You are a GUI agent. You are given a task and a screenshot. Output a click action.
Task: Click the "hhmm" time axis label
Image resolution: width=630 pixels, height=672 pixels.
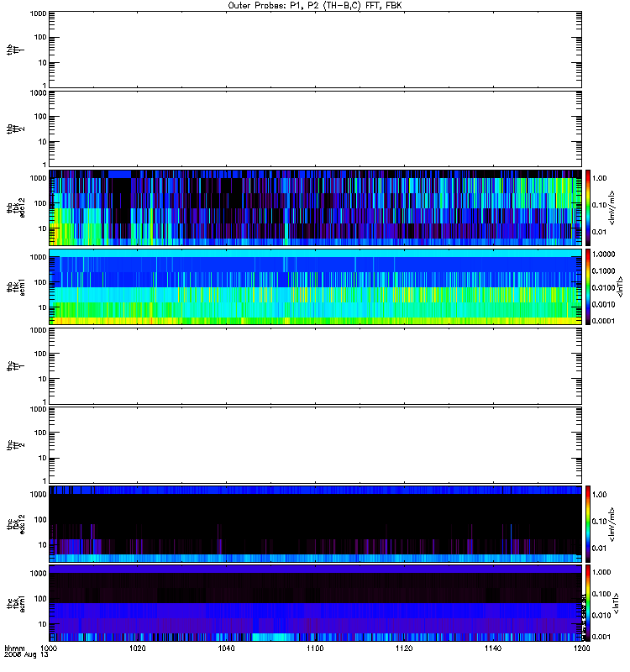pyautogui.click(x=14, y=648)
